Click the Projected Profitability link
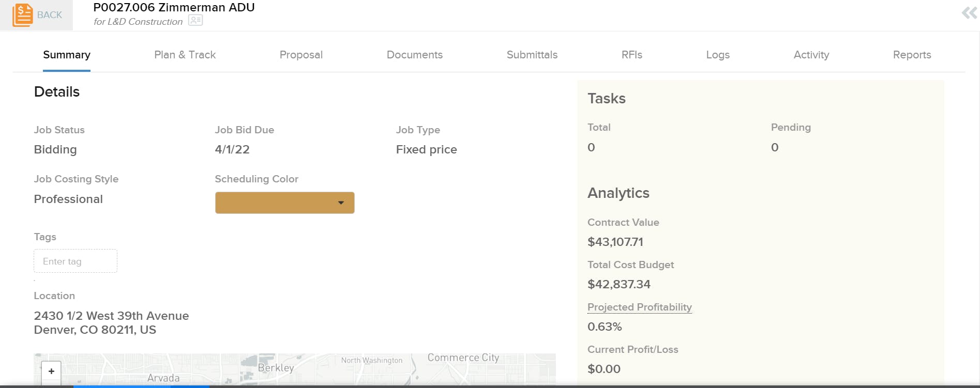980x388 pixels. (x=640, y=307)
